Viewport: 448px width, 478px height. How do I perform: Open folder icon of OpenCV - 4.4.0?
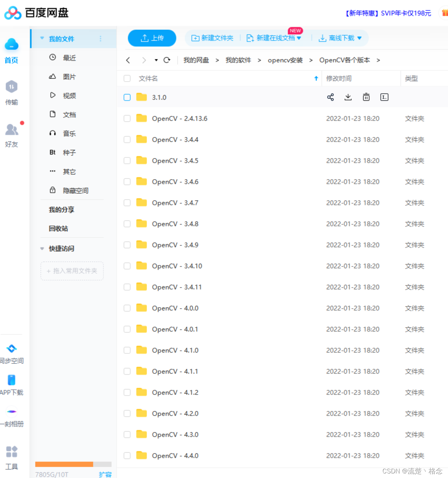click(x=141, y=455)
